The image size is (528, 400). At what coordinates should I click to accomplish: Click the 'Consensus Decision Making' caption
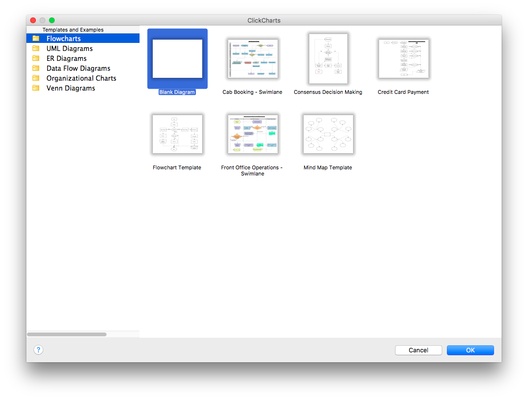[328, 92]
